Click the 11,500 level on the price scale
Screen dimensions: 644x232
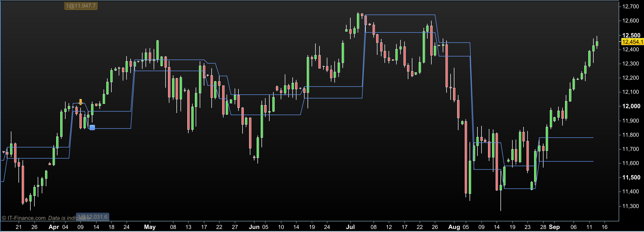631,177
